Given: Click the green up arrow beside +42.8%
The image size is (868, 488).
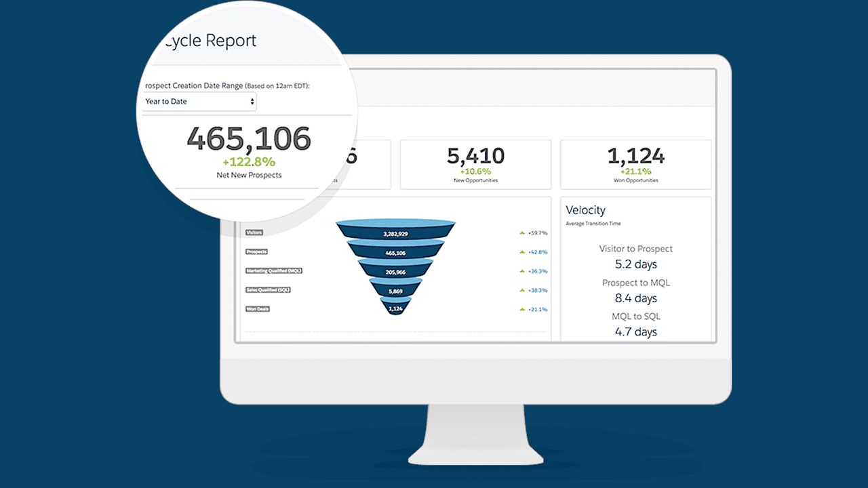Looking at the screenshot, I should tap(522, 251).
